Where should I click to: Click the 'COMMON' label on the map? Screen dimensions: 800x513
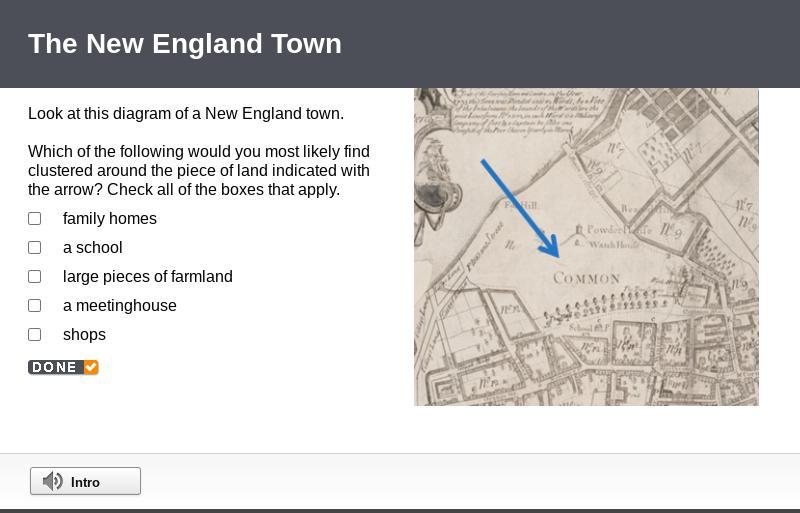point(587,278)
